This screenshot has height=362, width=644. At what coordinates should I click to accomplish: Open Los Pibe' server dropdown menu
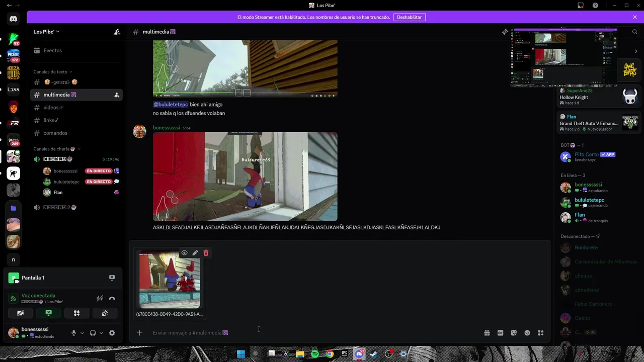pyautogui.click(x=46, y=32)
